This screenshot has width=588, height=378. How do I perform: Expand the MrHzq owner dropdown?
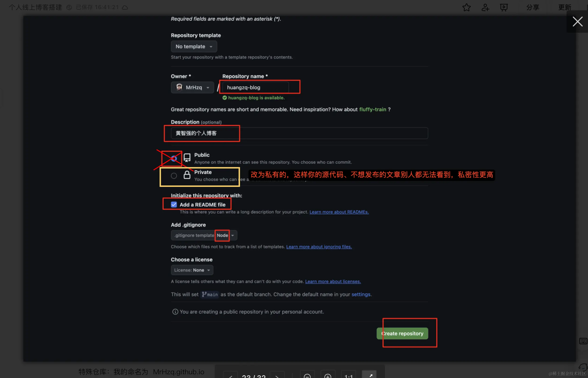[193, 87]
